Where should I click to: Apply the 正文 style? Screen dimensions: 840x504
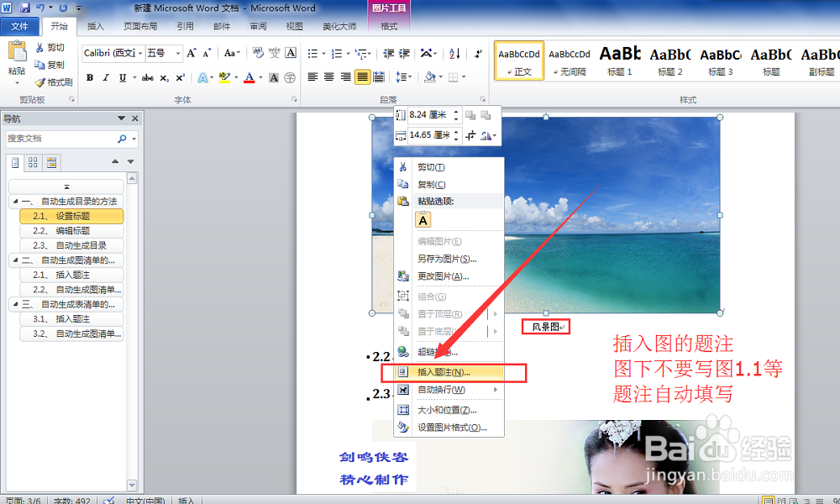point(518,60)
